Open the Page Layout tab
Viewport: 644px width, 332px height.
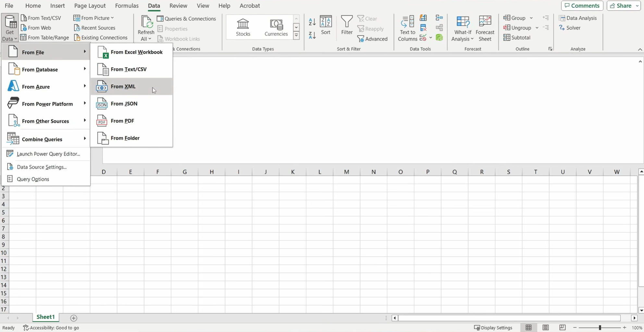[90, 6]
